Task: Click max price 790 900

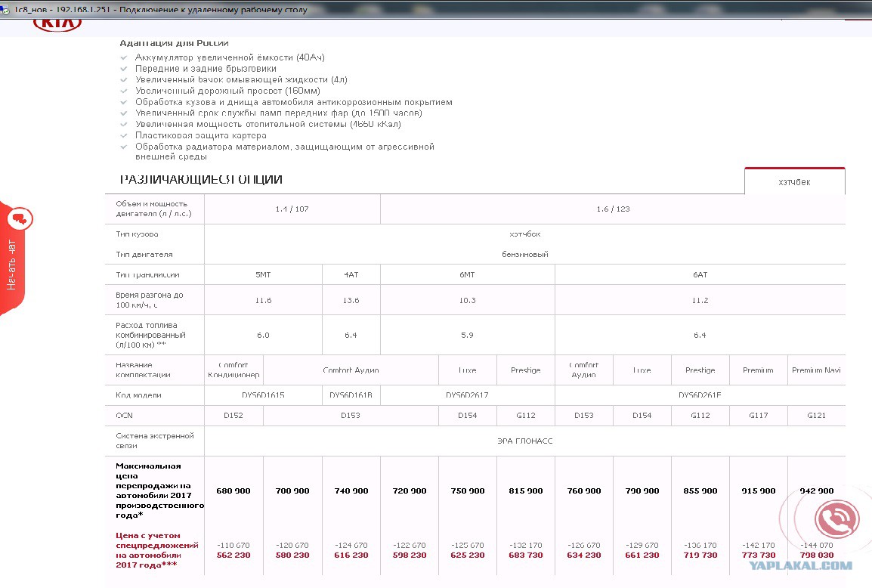Action: pyautogui.click(x=642, y=491)
